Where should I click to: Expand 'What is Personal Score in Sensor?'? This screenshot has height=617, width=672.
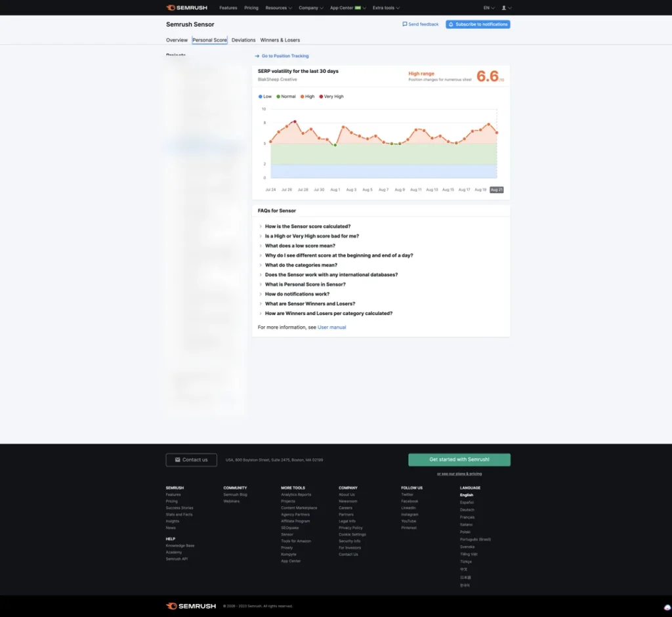click(304, 284)
